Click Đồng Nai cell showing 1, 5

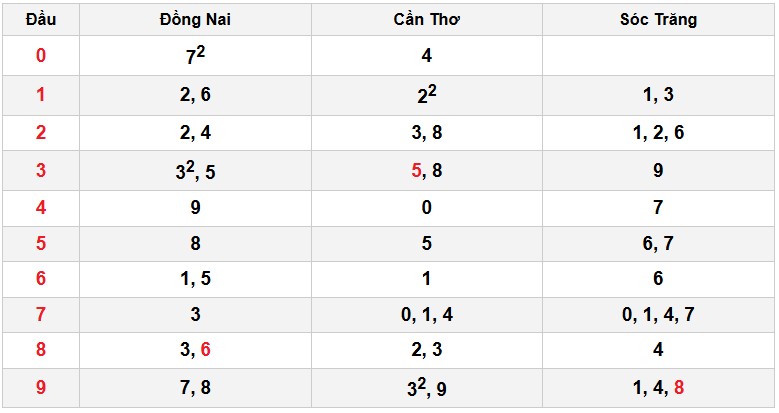[x=195, y=279]
